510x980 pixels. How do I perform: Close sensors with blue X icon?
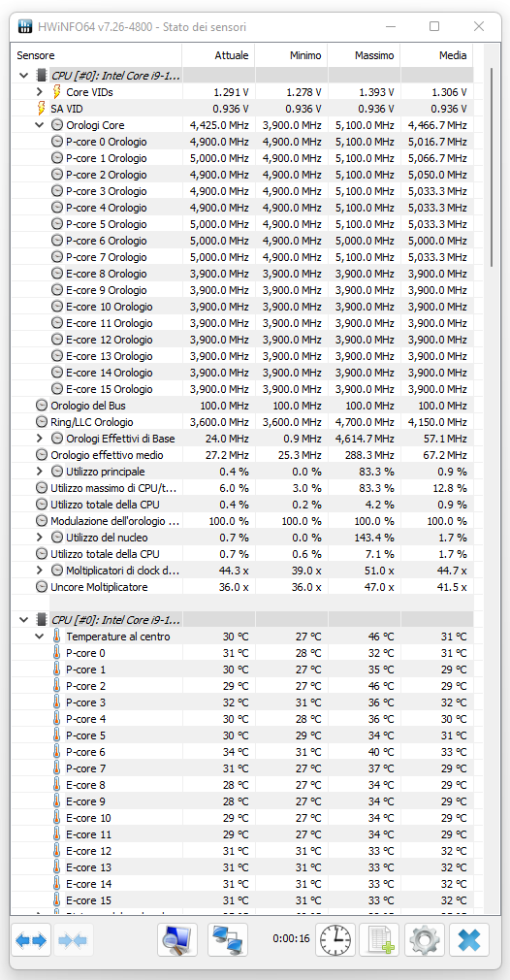coord(469,939)
